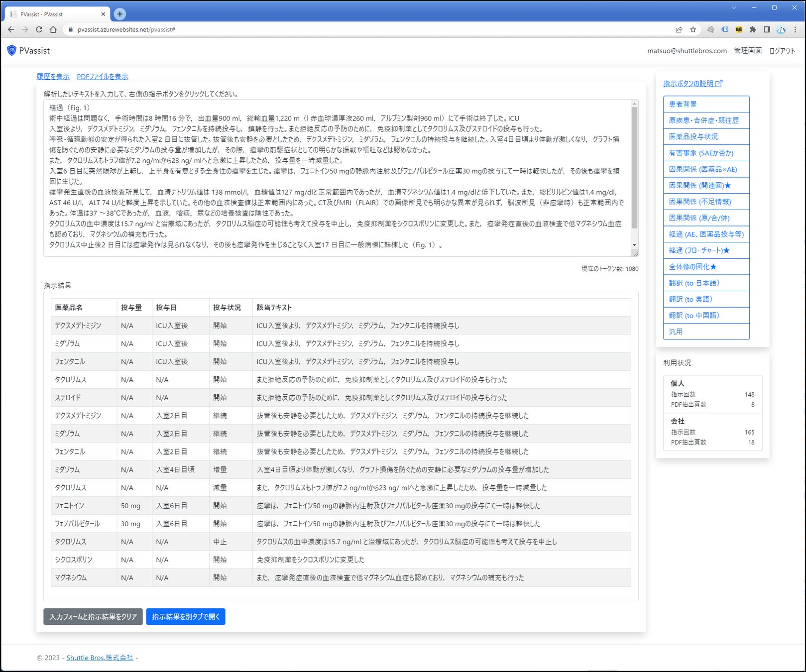Click ログアウト to sign out
Image resolution: width=806 pixels, height=672 pixels.
click(x=782, y=51)
